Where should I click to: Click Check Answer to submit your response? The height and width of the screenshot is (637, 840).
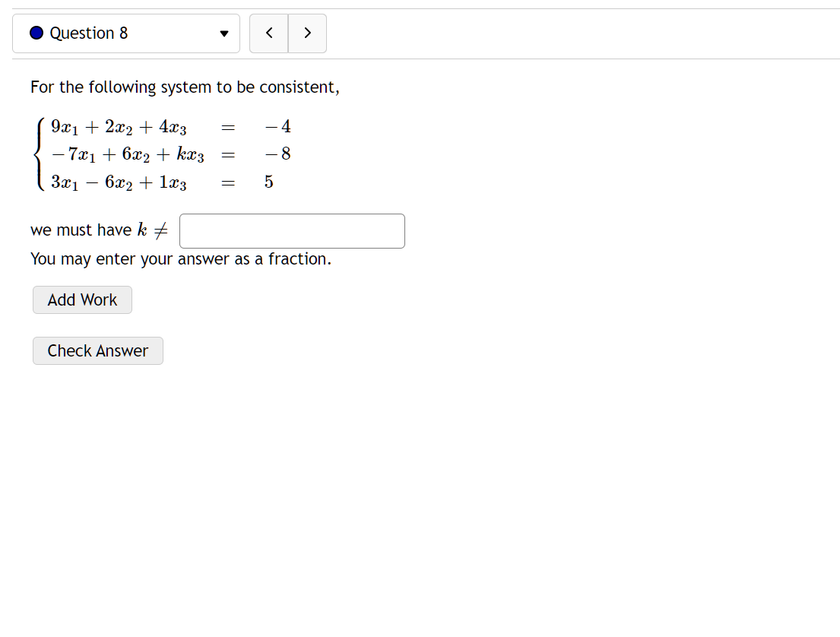click(x=97, y=350)
